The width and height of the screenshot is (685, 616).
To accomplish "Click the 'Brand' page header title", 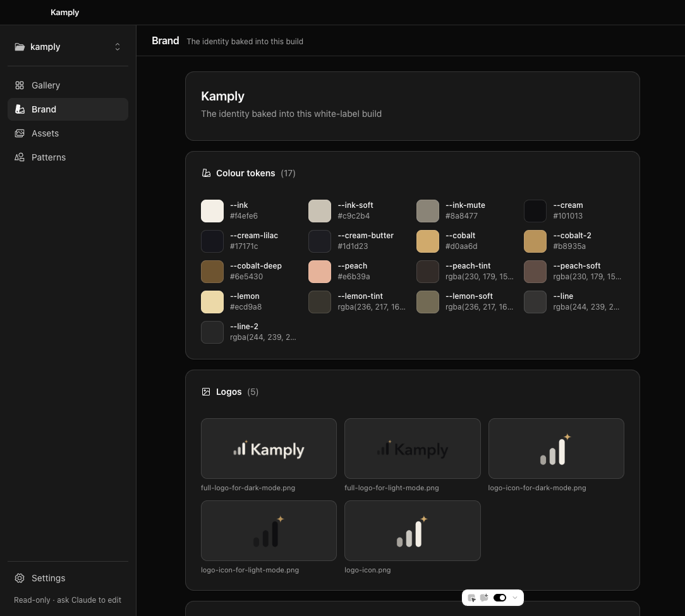I will click(165, 40).
